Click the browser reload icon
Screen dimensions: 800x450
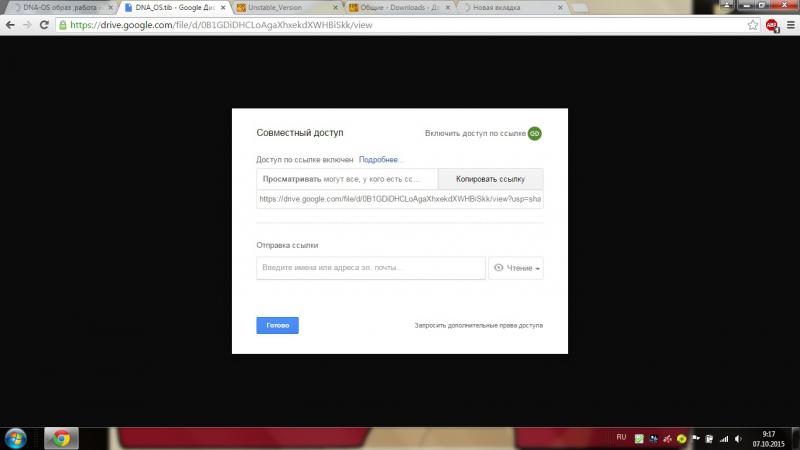45,25
